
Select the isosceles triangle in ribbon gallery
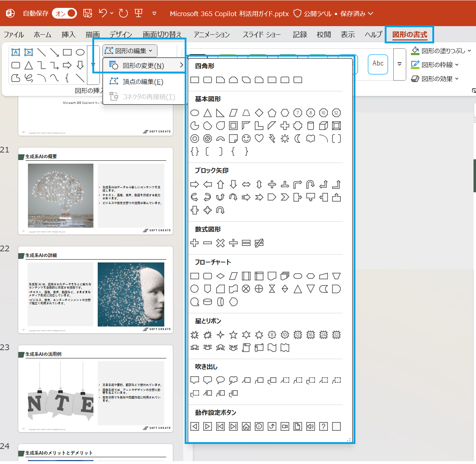pos(29,65)
